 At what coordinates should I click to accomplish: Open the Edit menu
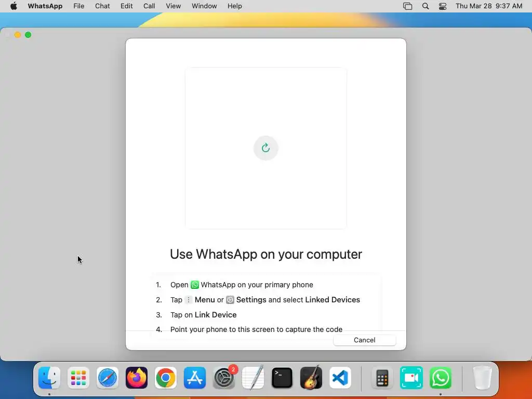click(127, 6)
